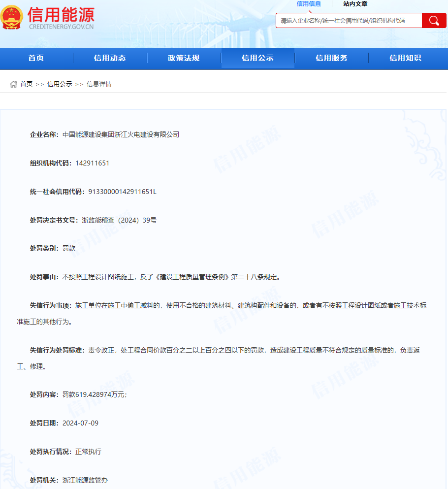Click the 信息详情 breadcrumb text

tap(99, 84)
